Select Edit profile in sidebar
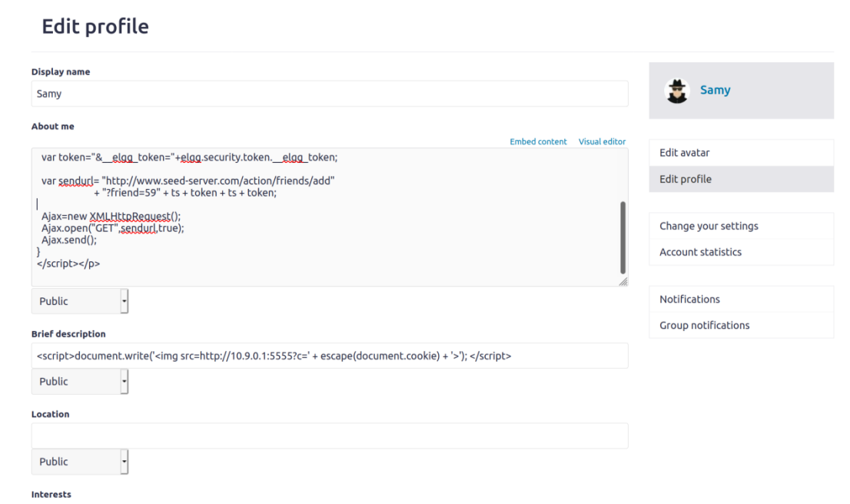The width and height of the screenshot is (850, 504). click(741, 179)
